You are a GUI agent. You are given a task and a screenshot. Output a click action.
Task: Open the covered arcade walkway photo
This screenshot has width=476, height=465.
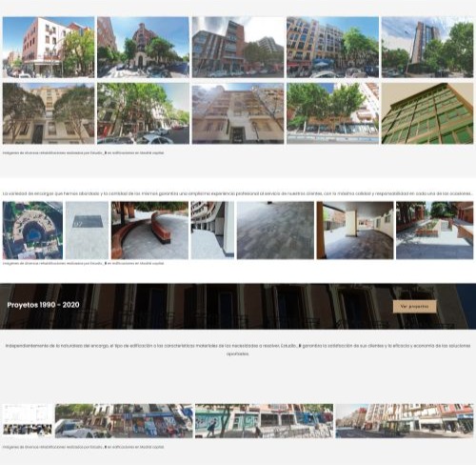coord(355,231)
